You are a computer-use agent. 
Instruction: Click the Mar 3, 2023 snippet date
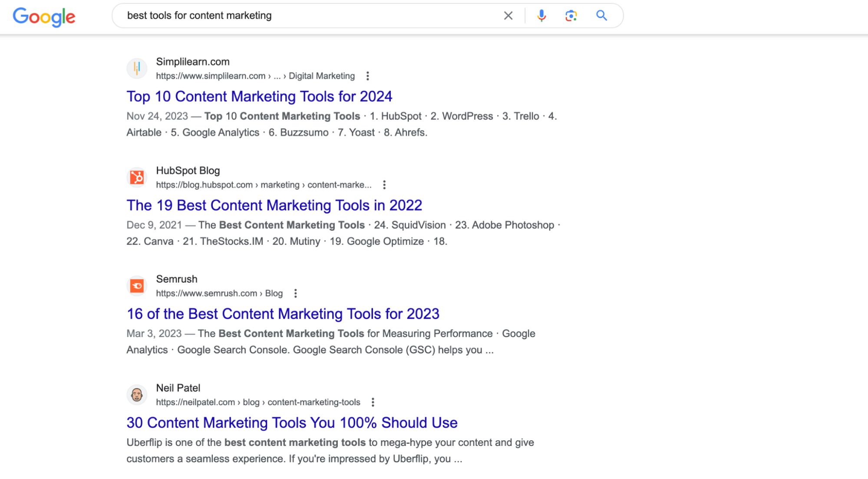[154, 333]
